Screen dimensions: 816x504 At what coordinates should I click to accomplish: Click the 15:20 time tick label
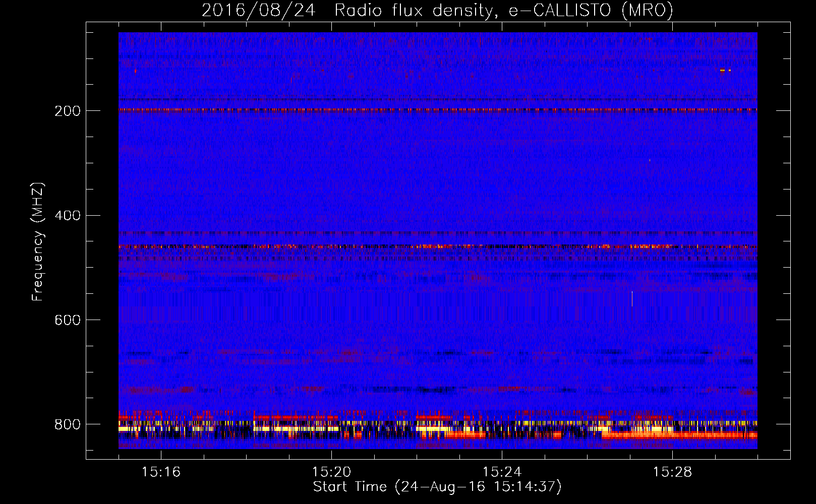[x=331, y=472]
